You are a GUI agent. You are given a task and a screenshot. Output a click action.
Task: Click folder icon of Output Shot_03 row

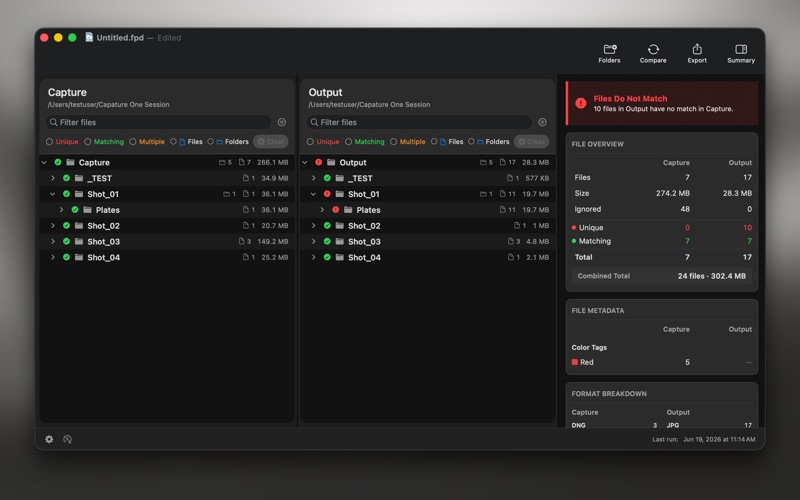click(x=340, y=241)
